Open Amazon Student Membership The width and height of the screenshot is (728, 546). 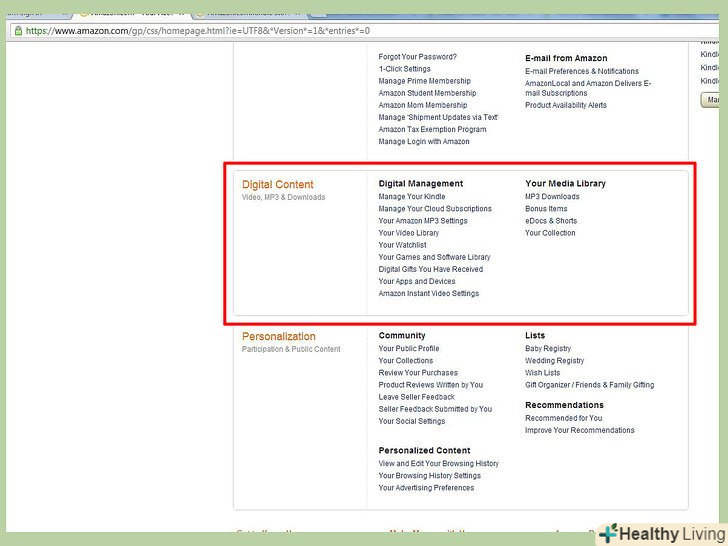click(427, 93)
